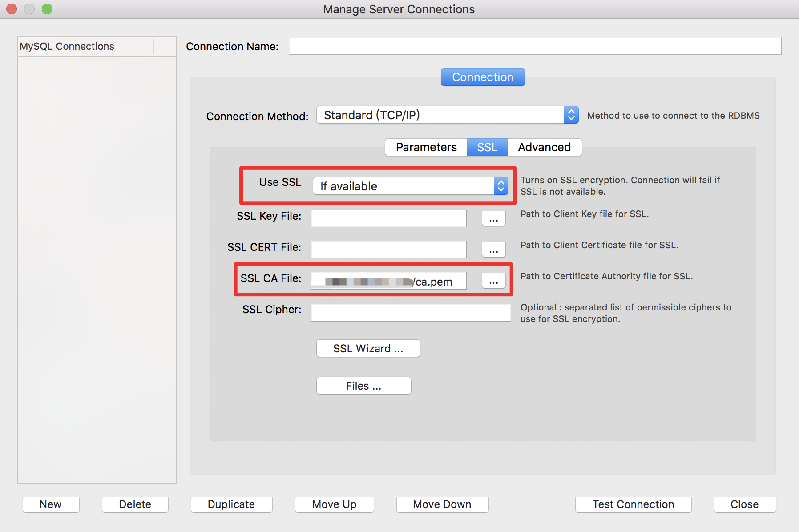The height and width of the screenshot is (532, 799).
Task: Click the red window close button
Action: [12, 9]
